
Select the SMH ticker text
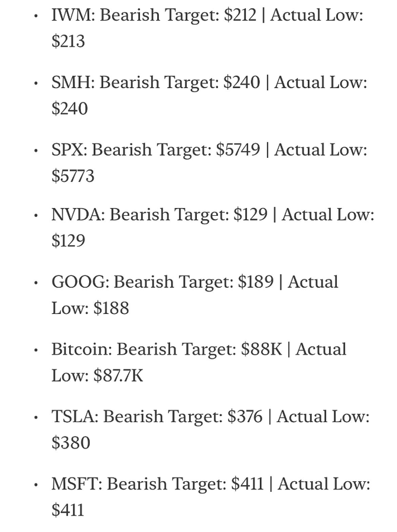tap(71, 82)
